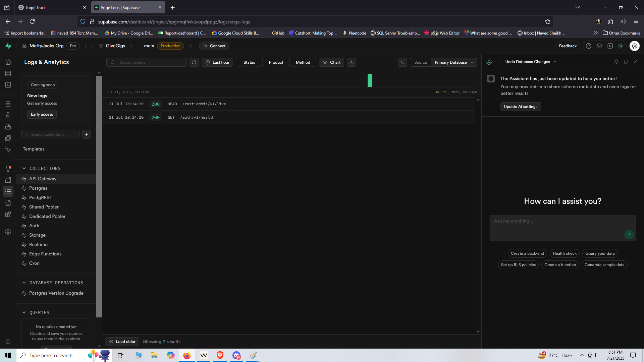Screen dimensions: 644x362
Task: Click the Supabase logo
Action: click(8, 46)
